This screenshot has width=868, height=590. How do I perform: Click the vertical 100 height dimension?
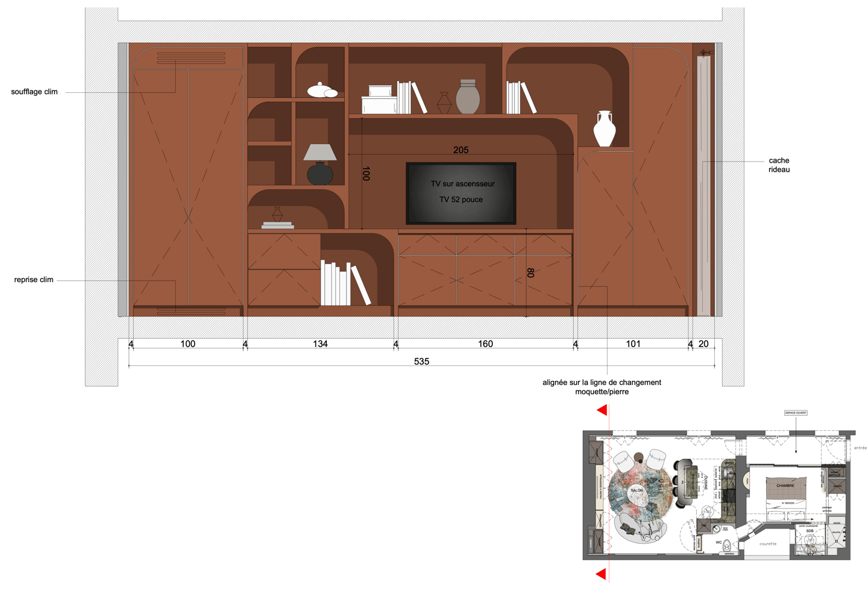click(366, 174)
